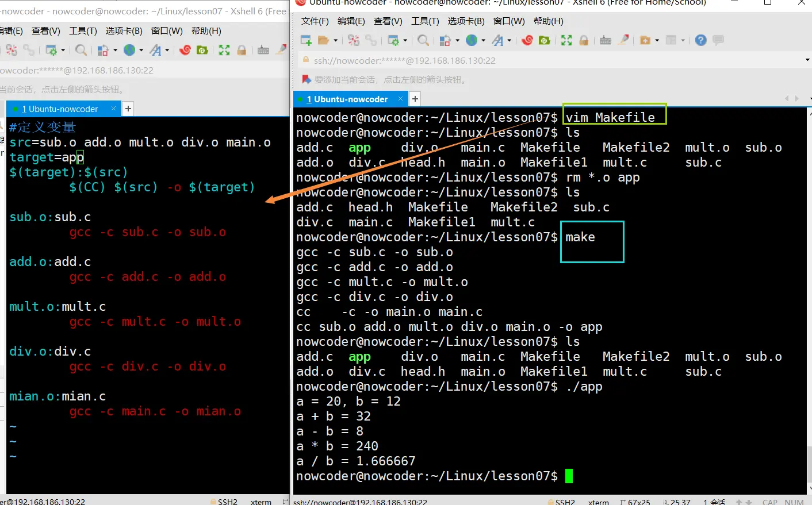This screenshot has width=812, height=505.
Task: Expand the Properties dropdown arrow in right window
Action: coord(405,40)
